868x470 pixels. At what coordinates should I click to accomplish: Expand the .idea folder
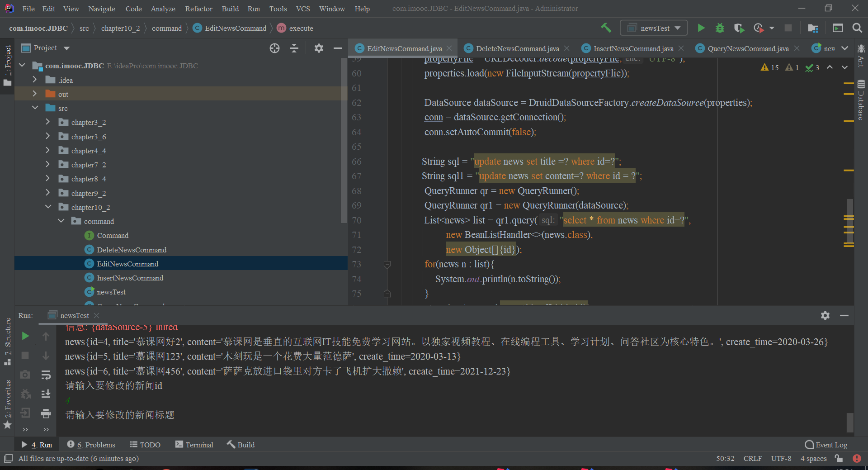[x=34, y=80]
